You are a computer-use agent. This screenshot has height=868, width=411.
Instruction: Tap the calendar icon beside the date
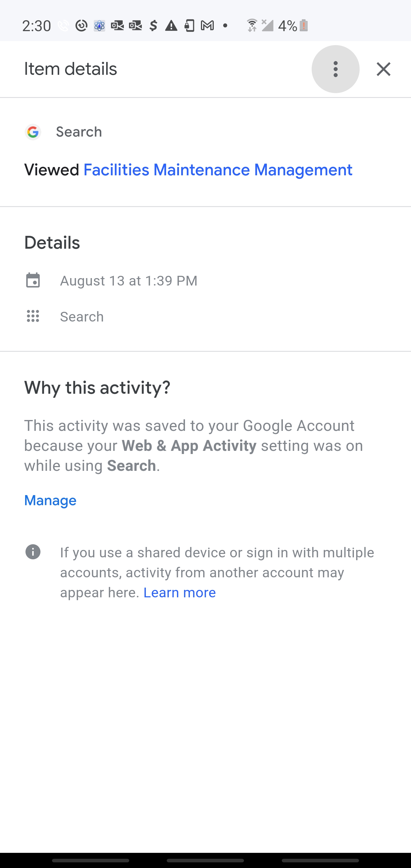[x=33, y=280]
